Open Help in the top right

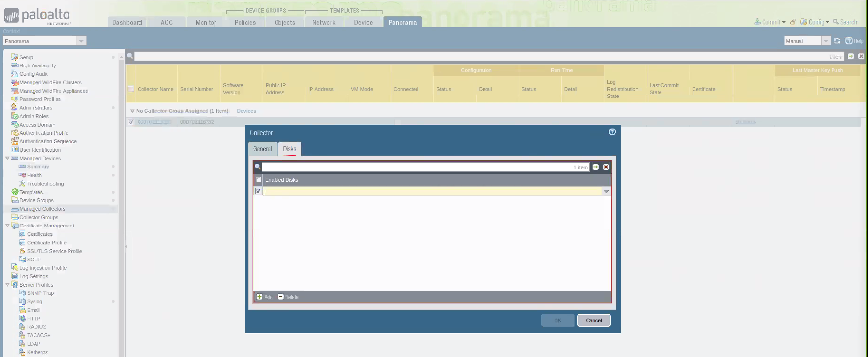(854, 41)
